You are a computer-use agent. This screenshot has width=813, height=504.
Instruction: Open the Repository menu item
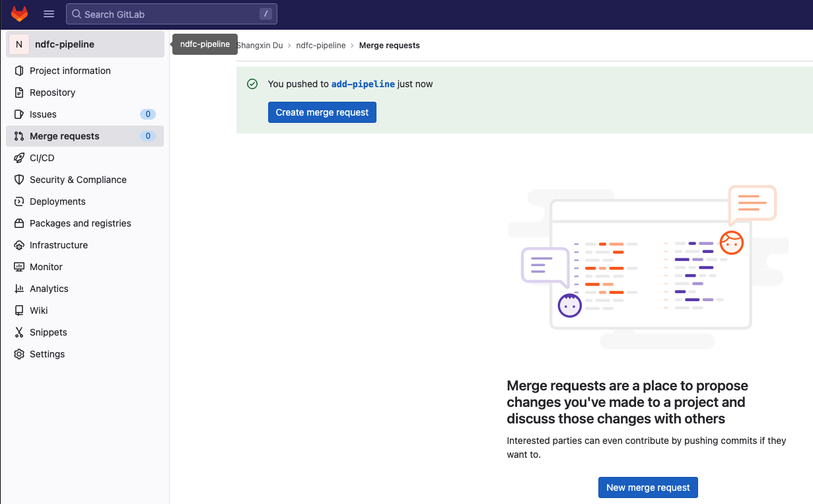point(85,92)
